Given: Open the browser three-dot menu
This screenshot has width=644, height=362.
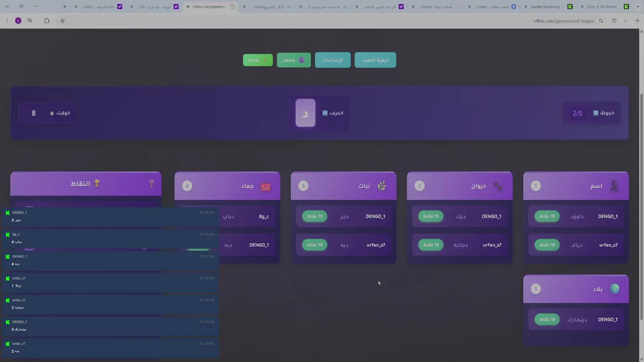Looking at the screenshot, I should (x=7, y=21).
